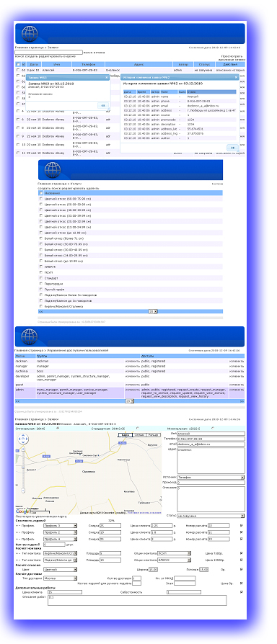Open the Профиль 4 dropdown
The width and height of the screenshot is (277, 644).
pyautogui.click(x=61, y=539)
